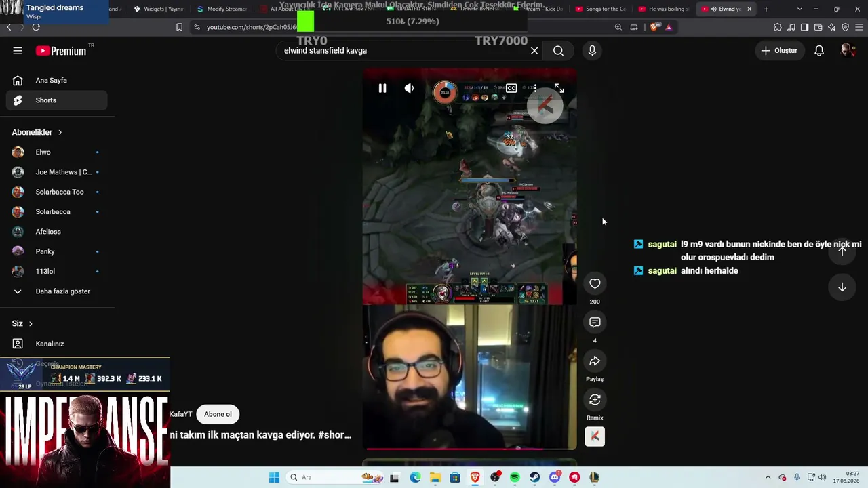Viewport: 868px width, 488px height.
Task: Open the browser extensions puzzle icon
Action: point(778,27)
